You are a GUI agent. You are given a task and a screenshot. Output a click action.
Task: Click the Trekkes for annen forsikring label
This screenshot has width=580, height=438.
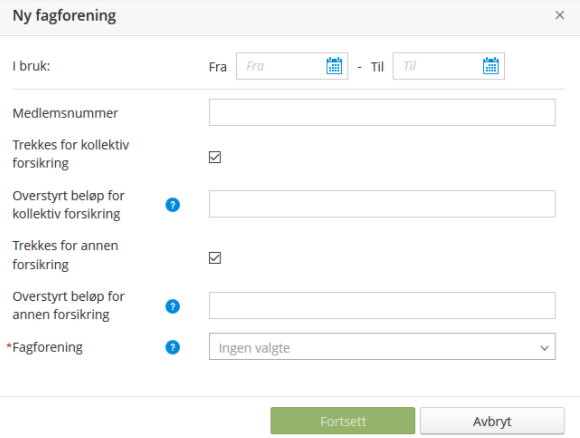(65, 255)
